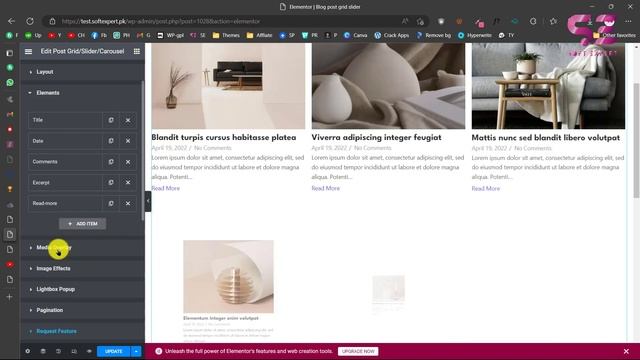Remove the Title element item
The image size is (640, 360).
128,120
